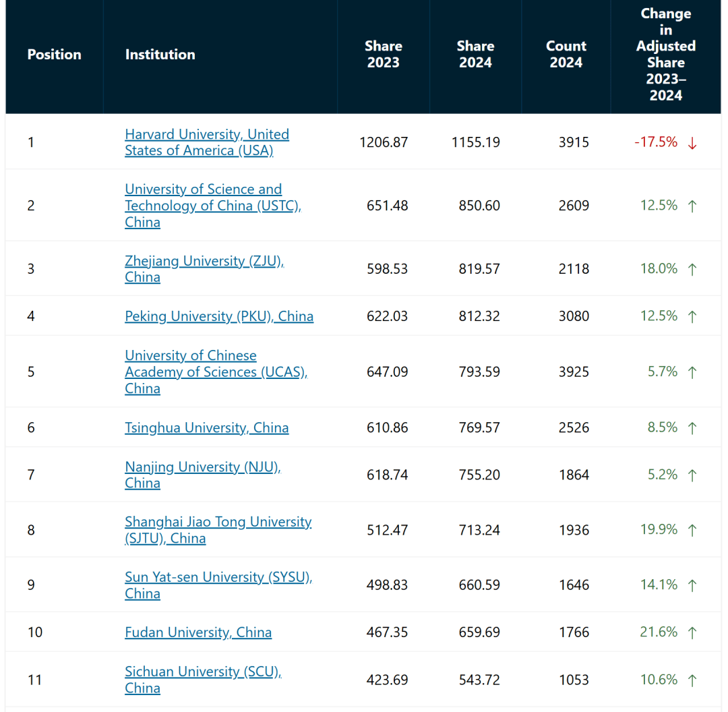
Task: Select the 622.03 share cell
Action: click(387, 316)
